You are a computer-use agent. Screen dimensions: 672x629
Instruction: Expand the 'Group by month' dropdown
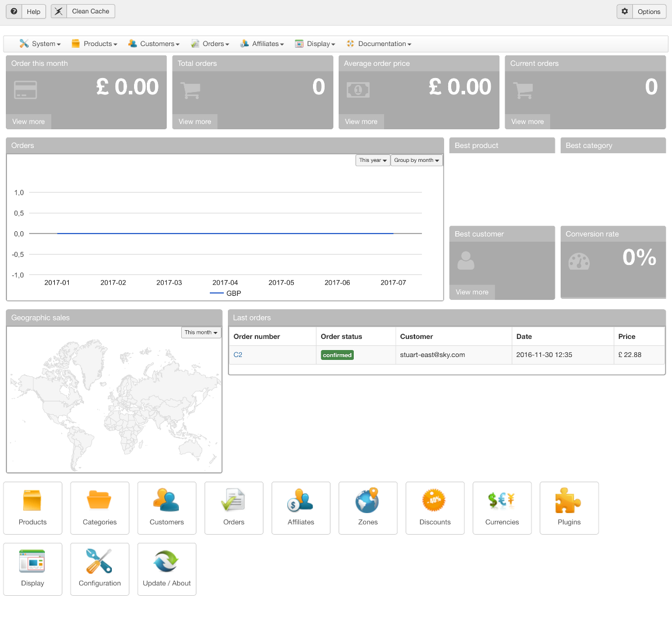coord(416,160)
